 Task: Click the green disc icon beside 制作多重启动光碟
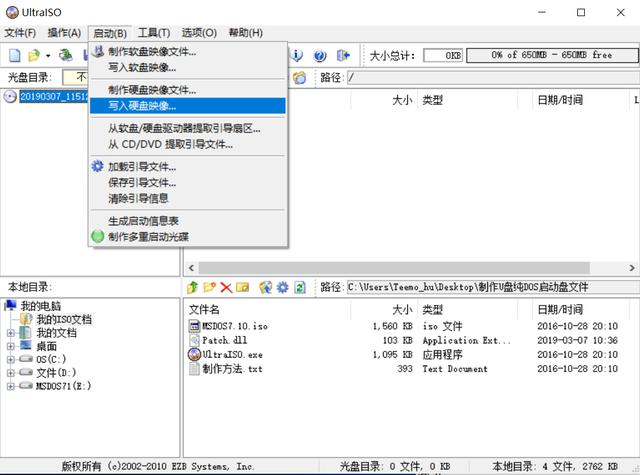coord(98,236)
